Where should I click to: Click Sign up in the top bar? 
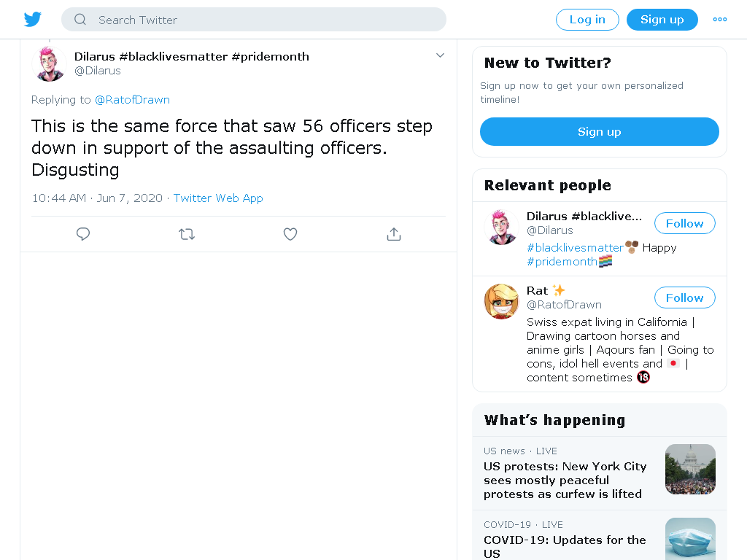tap(662, 20)
